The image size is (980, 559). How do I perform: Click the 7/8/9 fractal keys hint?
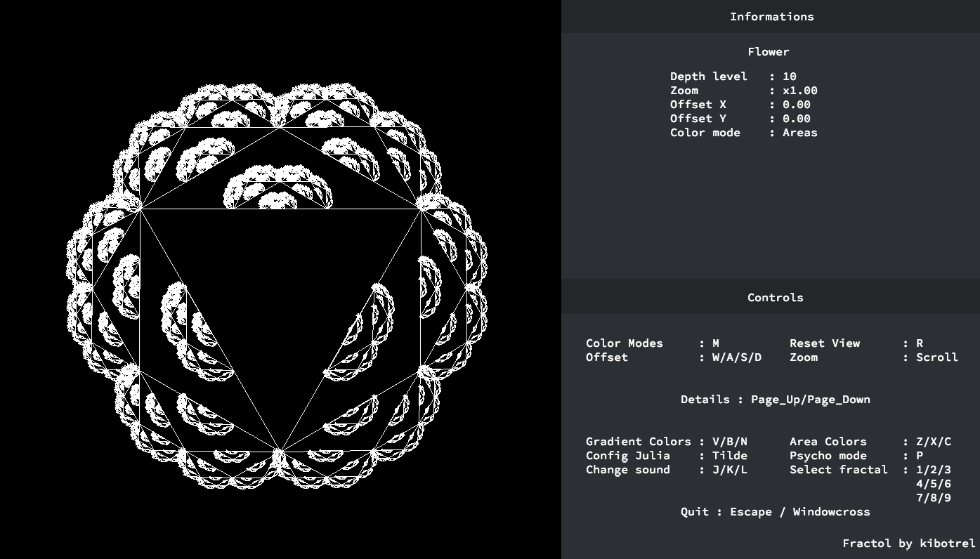(x=934, y=497)
